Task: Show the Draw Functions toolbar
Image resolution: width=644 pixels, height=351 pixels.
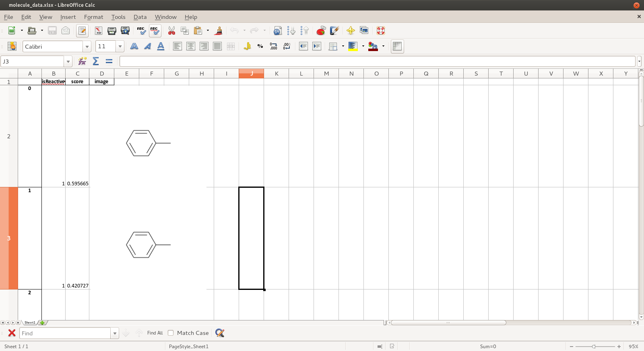Action: (x=334, y=31)
